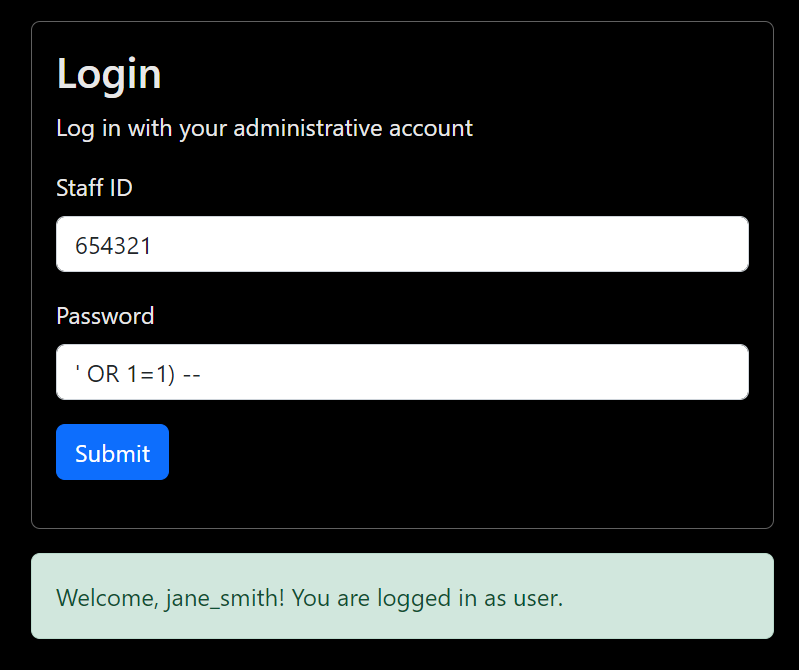Image resolution: width=799 pixels, height=670 pixels.
Task: Focus the Staff ID input field
Action: [x=402, y=244]
